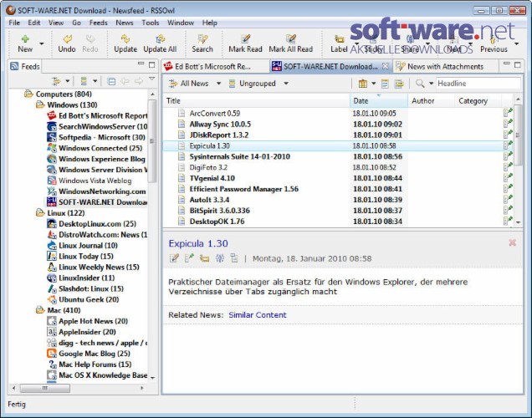Select the Linux Journal (10) feed

(83, 246)
